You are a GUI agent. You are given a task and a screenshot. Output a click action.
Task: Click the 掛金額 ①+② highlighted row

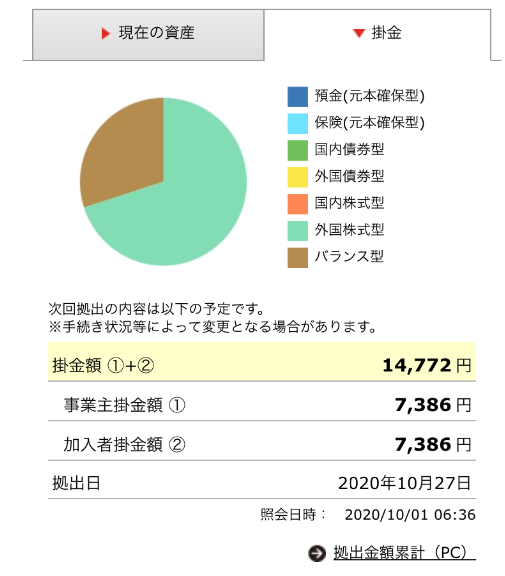[x=262, y=362]
